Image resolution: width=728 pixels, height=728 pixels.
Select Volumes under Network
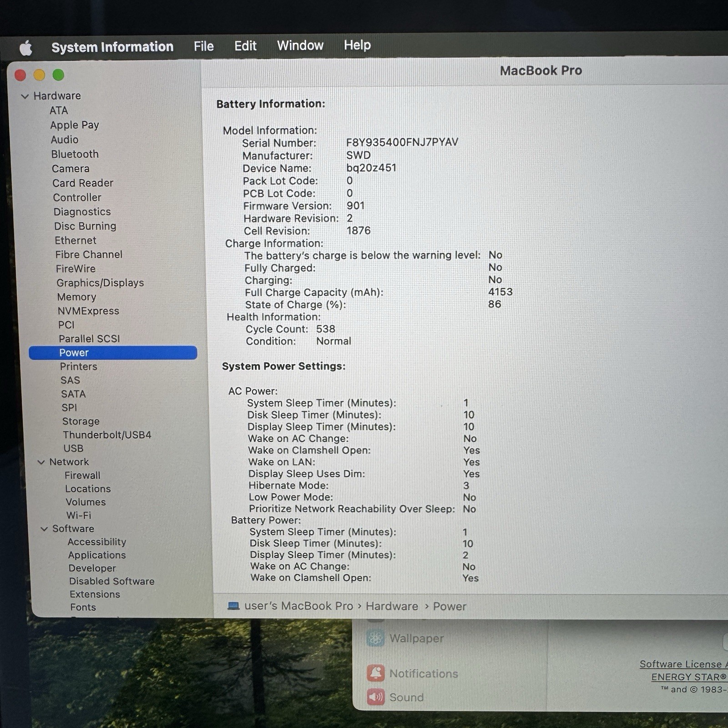pos(86,502)
